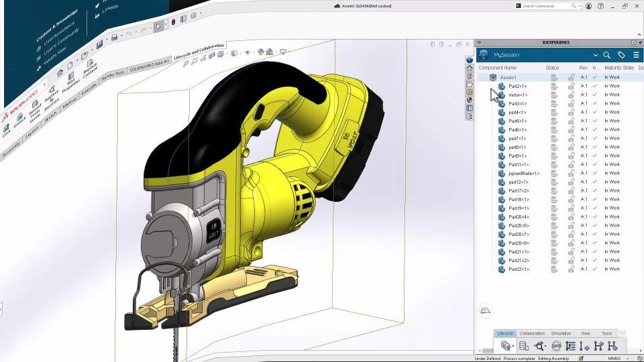This screenshot has height=362, width=644.
Task: Switch to the View tab in action bar
Action: point(585,333)
